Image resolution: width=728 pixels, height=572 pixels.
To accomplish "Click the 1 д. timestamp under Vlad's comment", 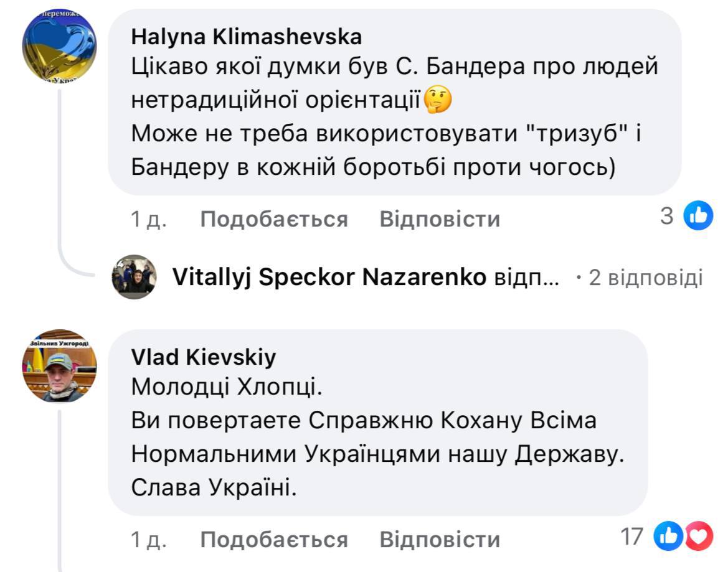I will (149, 539).
